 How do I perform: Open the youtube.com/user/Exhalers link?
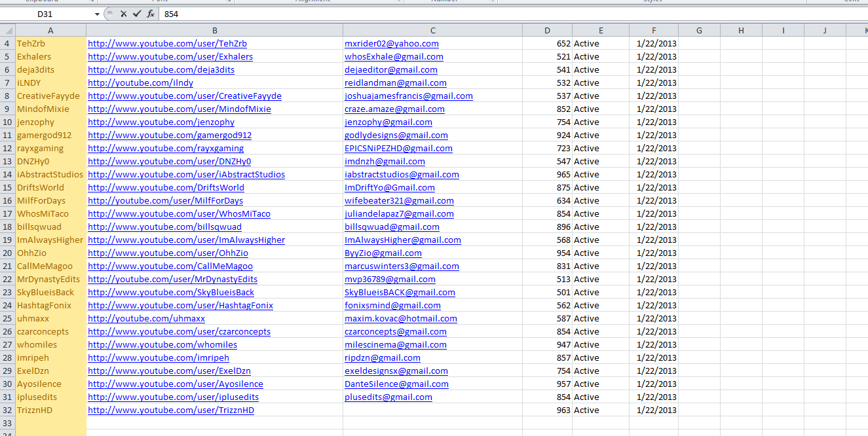pyautogui.click(x=170, y=56)
